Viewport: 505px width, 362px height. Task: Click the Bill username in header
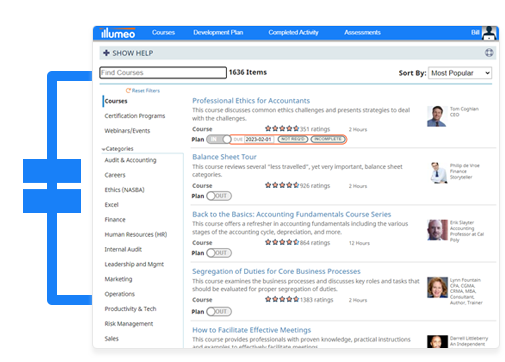(x=475, y=32)
